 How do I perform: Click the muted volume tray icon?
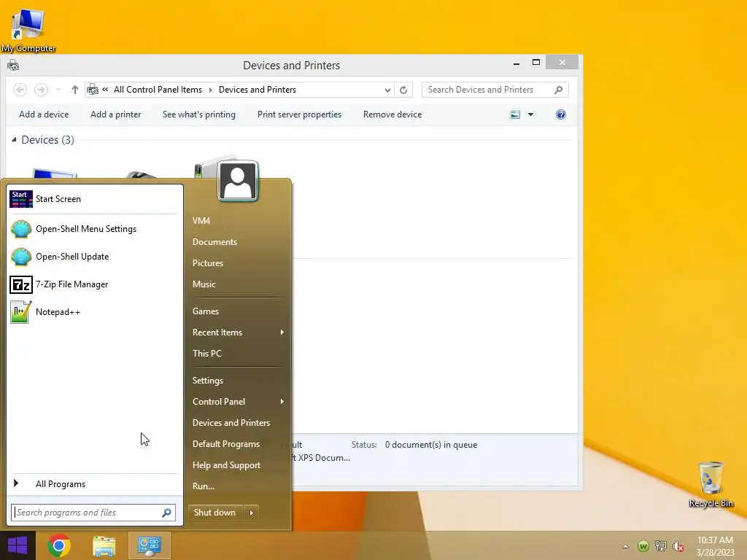(x=678, y=546)
